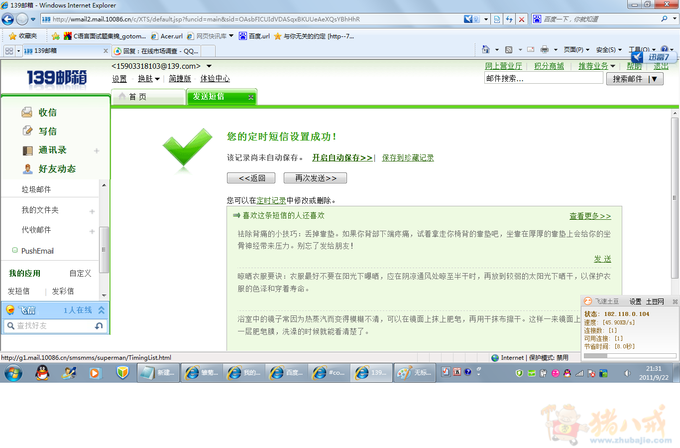Expand 代收邮件 with its plus sign

click(92, 231)
